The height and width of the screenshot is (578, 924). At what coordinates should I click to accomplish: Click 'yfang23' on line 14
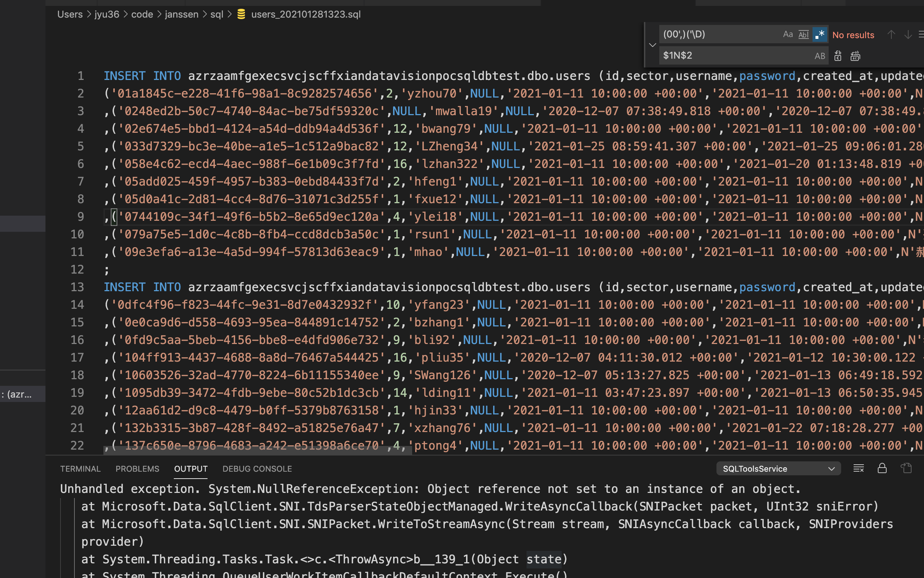click(439, 305)
